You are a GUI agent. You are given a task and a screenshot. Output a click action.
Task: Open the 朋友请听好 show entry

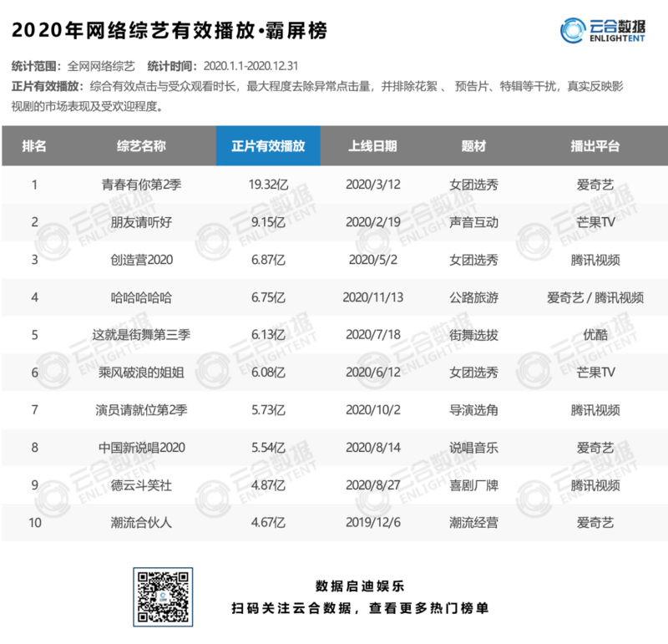(x=141, y=222)
